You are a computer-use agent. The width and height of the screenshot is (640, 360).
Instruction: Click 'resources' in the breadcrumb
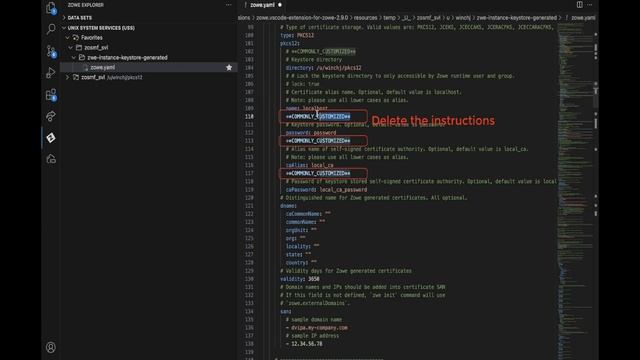point(365,18)
